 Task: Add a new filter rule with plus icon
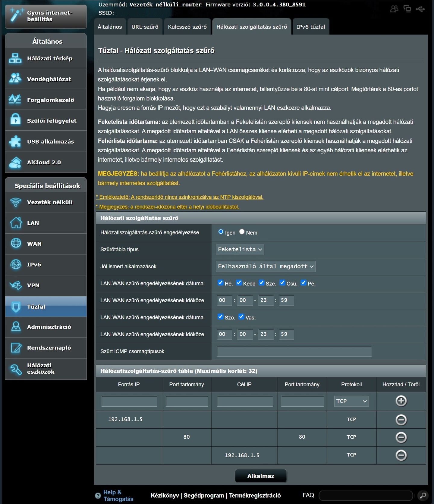pos(401,401)
